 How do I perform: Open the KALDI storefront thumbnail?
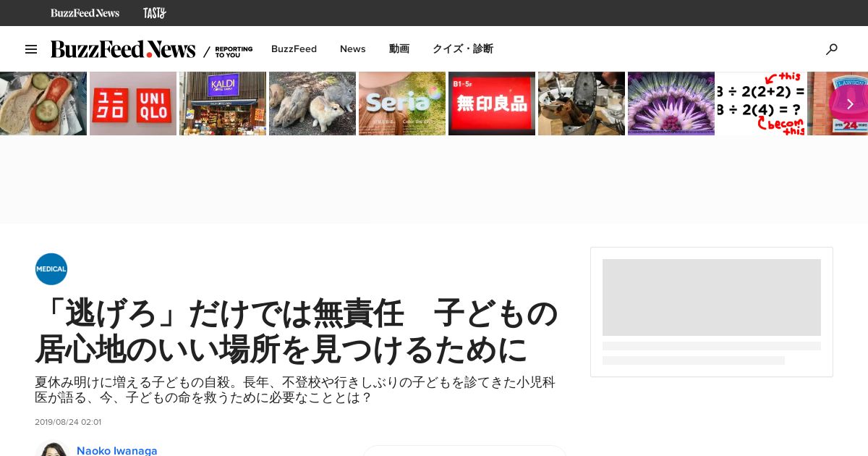(x=223, y=104)
